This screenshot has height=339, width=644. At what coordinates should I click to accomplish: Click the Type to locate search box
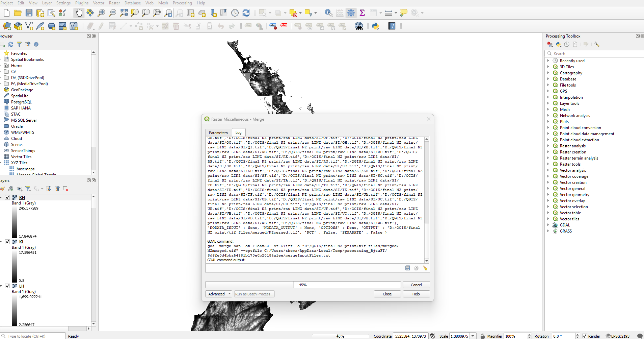point(33,336)
